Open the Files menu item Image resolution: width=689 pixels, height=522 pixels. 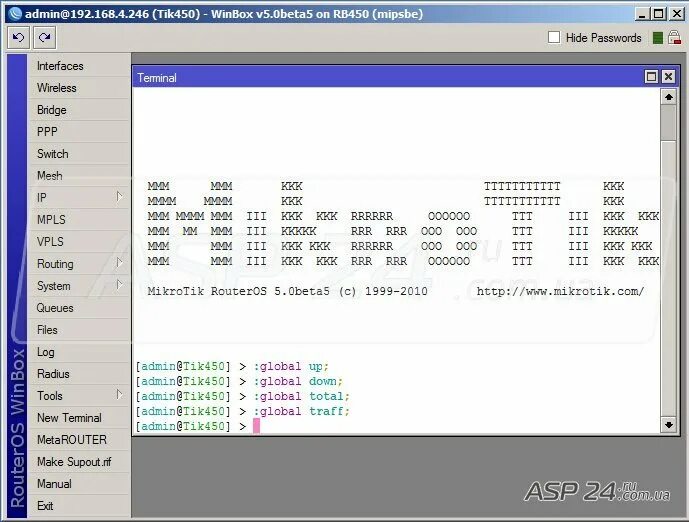(x=79, y=330)
